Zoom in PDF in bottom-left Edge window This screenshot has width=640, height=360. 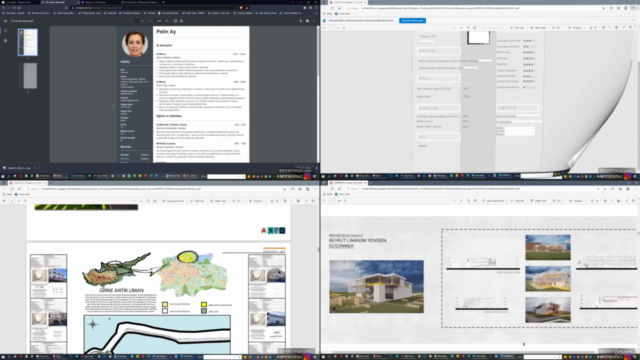coord(141,201)
